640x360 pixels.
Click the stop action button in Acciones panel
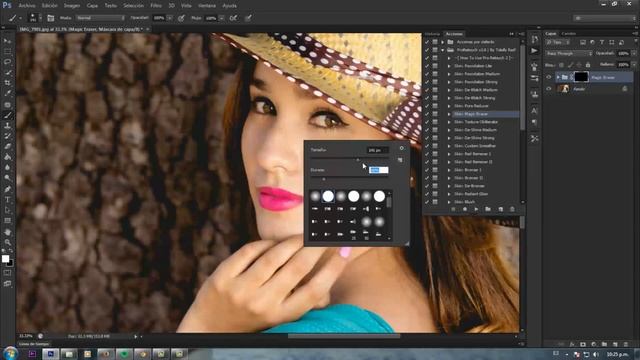453,209
